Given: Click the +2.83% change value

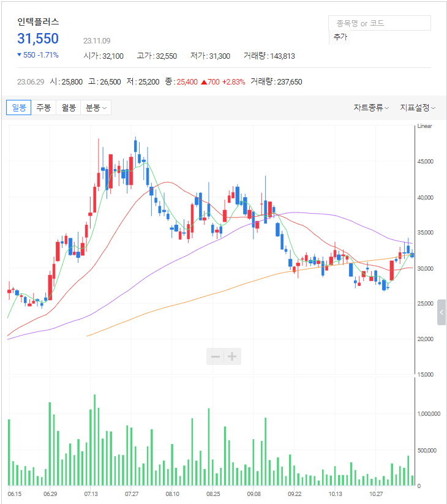Looking at the screenshot, I should click(x=234, y=82).
